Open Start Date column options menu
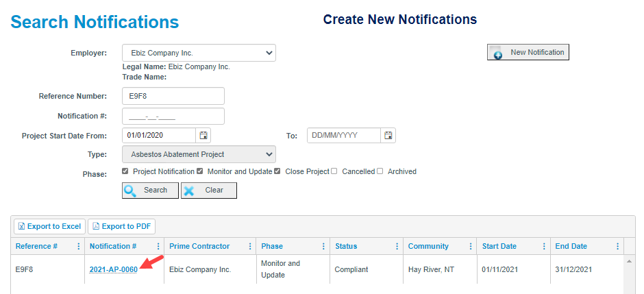Image resolution: width=644 pixels, height=294 pixels. pyautogui.click(x=544, y=246)
